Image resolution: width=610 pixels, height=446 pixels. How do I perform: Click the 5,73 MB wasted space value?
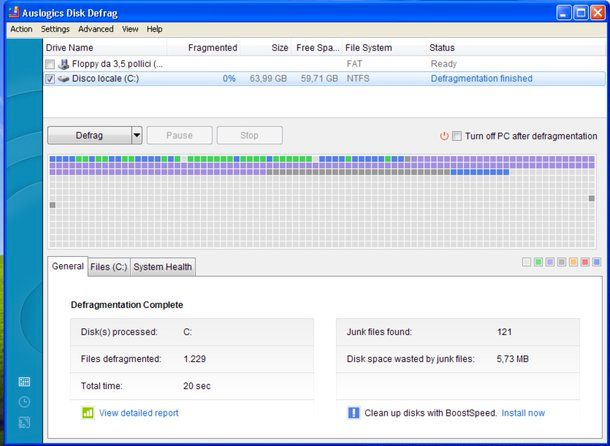pos(512,359)
